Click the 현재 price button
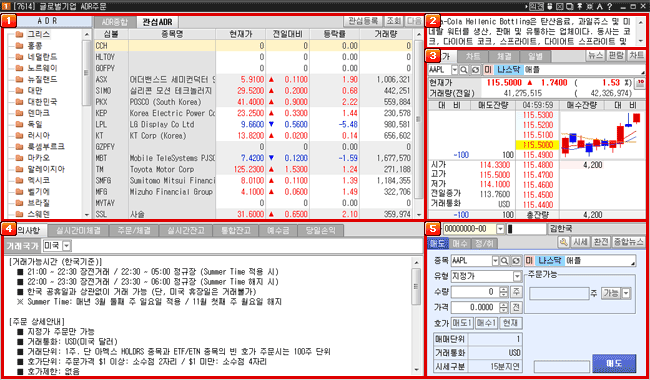The width and height of the screenshot is (650, 380). tap(511, 323)
